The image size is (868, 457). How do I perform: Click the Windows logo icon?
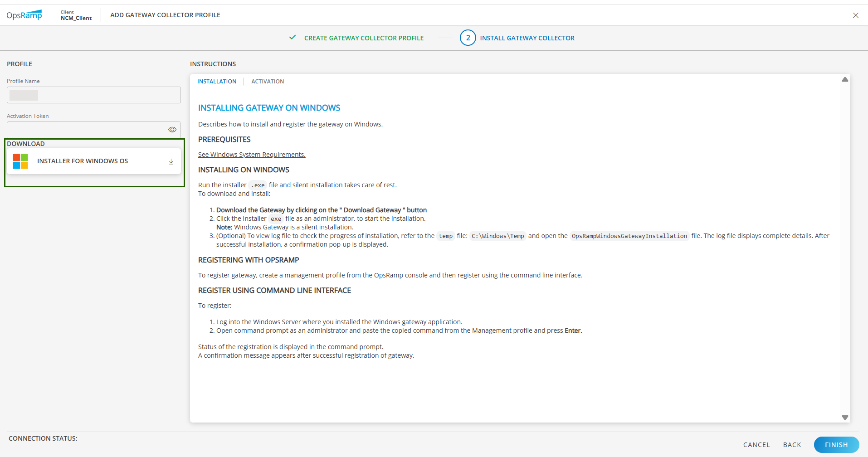20,161
